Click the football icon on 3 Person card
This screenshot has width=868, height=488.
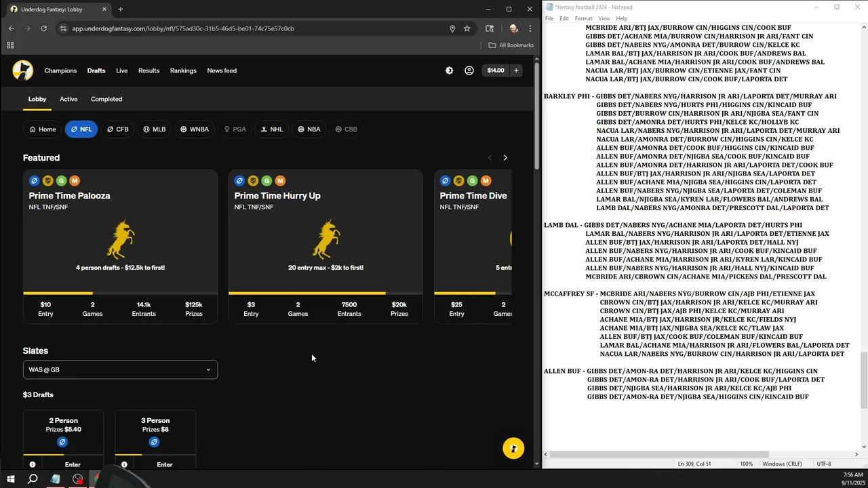[154, 442]
